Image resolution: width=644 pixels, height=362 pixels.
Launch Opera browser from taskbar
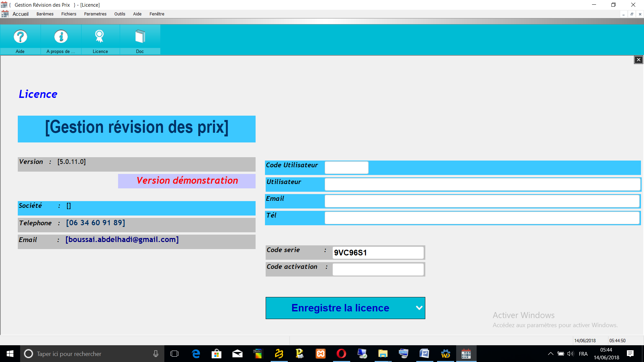(341, 354)
